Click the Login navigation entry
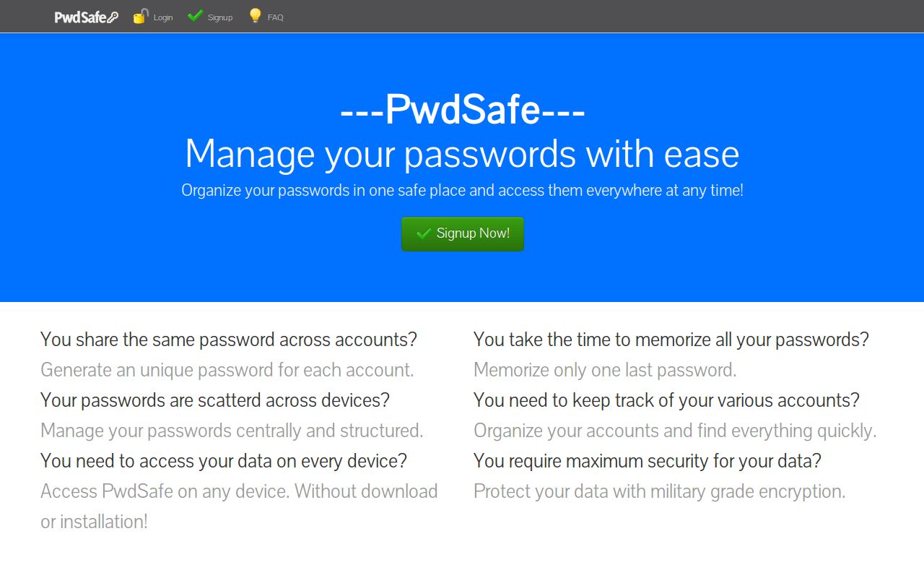 pos(163,17)
